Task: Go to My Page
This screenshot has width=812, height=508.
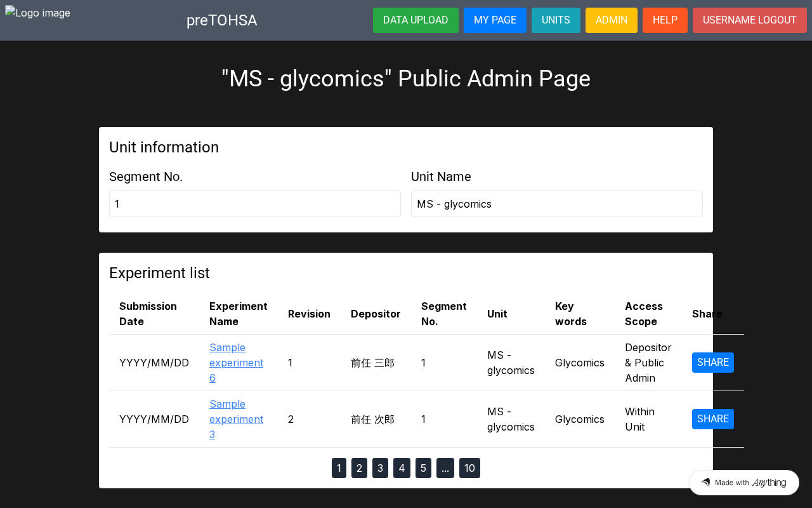Action: (495, 20)
